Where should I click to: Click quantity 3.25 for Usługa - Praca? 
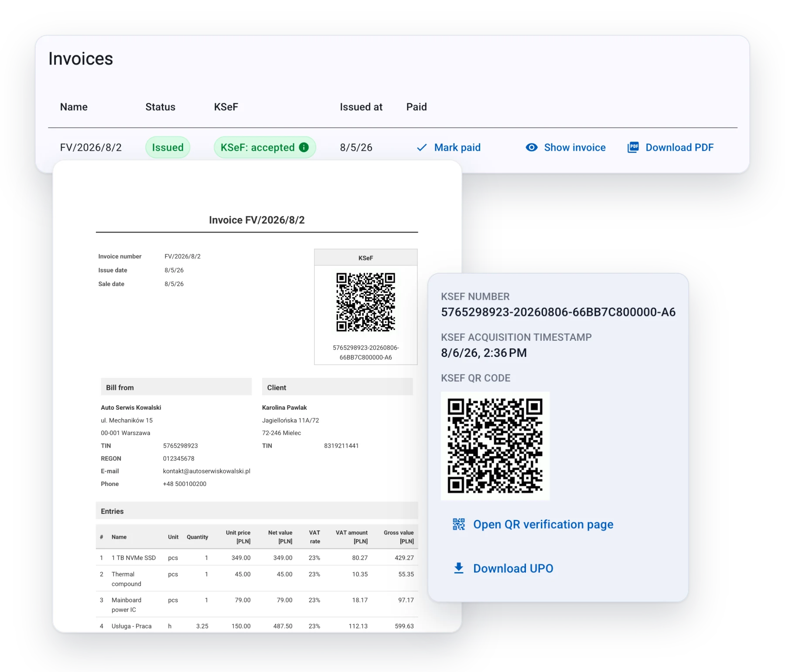click(x=202, y=626)
